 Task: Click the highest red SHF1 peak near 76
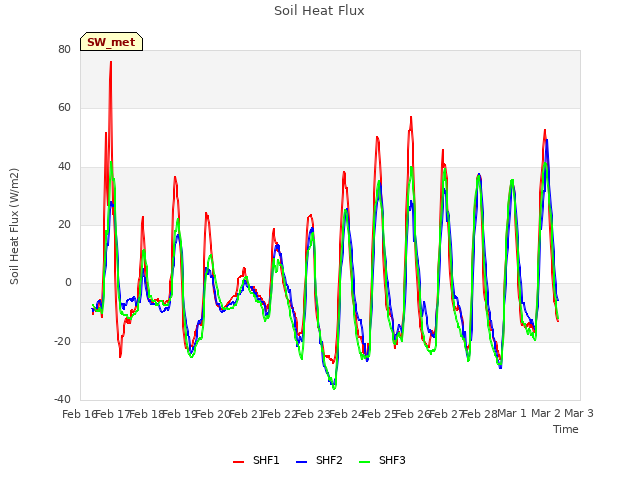111,62
